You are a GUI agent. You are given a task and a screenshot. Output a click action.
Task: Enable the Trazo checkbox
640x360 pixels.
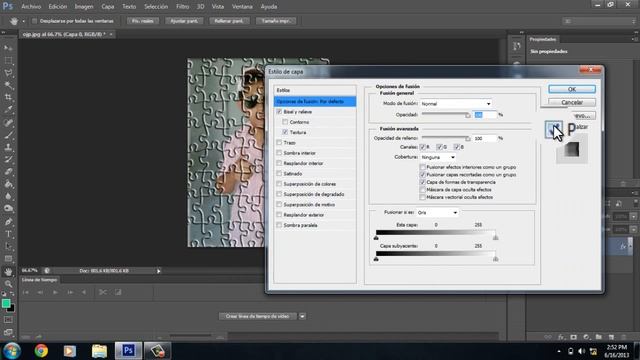pos(279,142)
